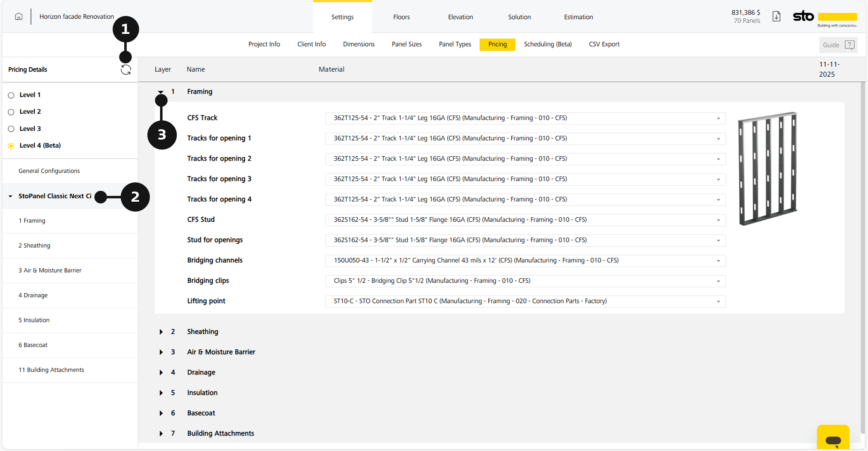Select Level 1 radio button
Viewport: 868px width, 451px height.
(11, 95)
